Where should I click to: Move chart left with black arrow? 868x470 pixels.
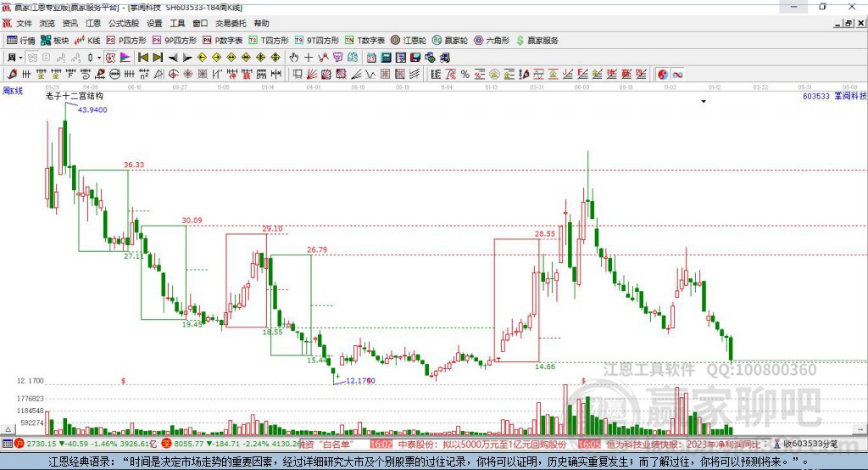click(173, 58)
